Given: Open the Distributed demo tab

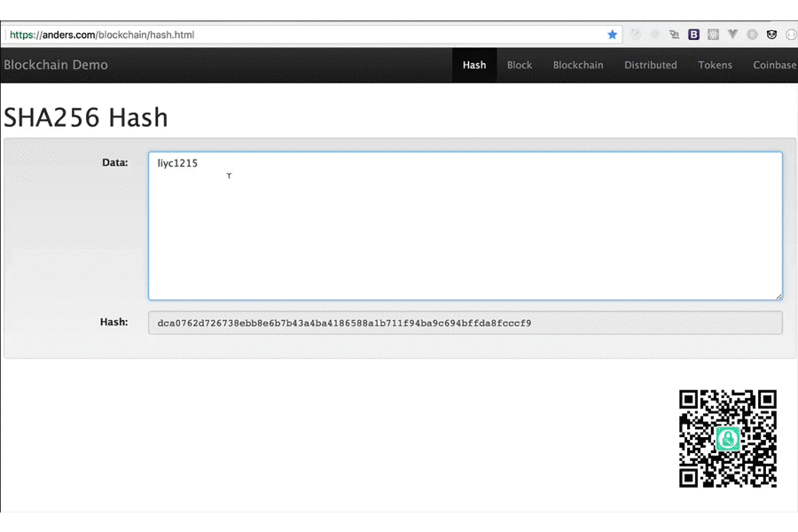Looking at the screenshot, I should click(x=651, y=65).
